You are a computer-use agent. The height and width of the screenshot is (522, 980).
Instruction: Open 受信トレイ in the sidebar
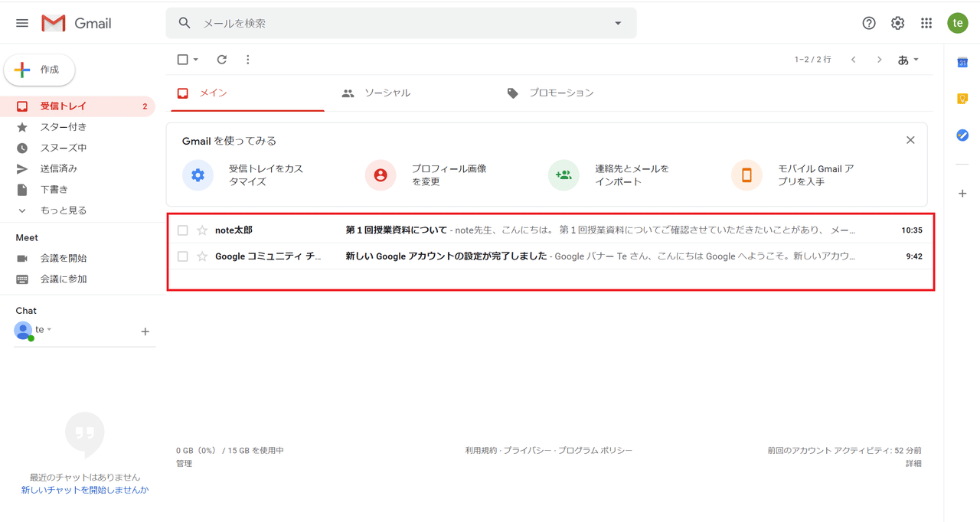pyautogui.click(x=77, y=106)
